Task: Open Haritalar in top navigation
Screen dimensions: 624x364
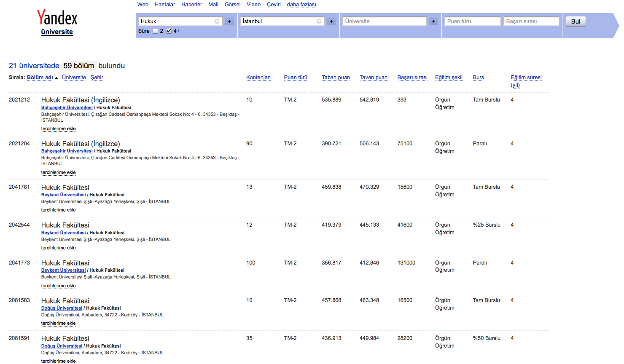Action: (165, 5)
